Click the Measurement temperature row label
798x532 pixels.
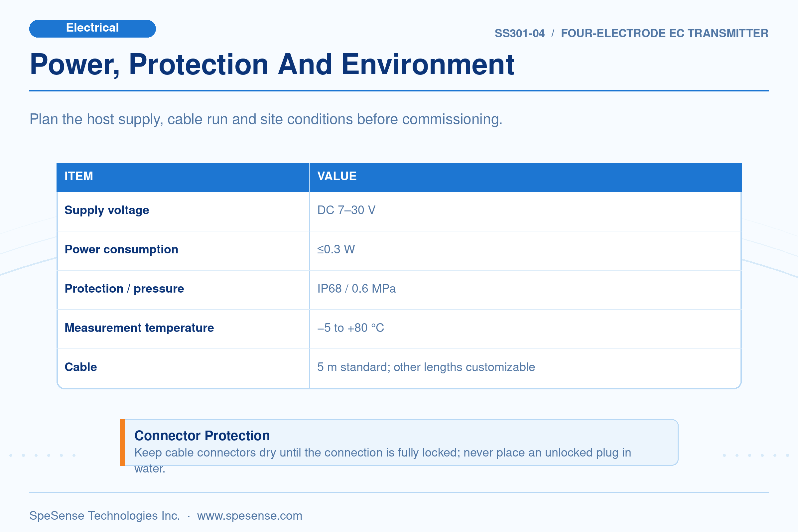click(x=139, y=328)
